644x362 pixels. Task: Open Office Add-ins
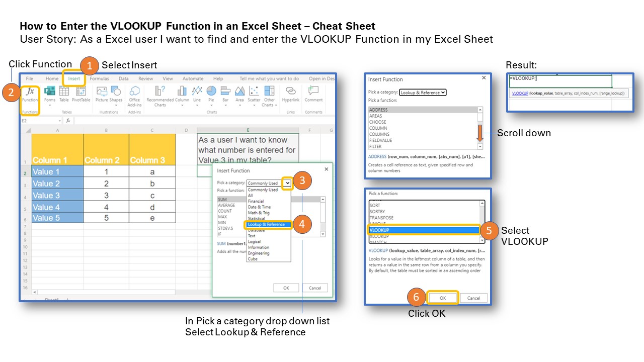pyautogui.click(x=134, y=96)
